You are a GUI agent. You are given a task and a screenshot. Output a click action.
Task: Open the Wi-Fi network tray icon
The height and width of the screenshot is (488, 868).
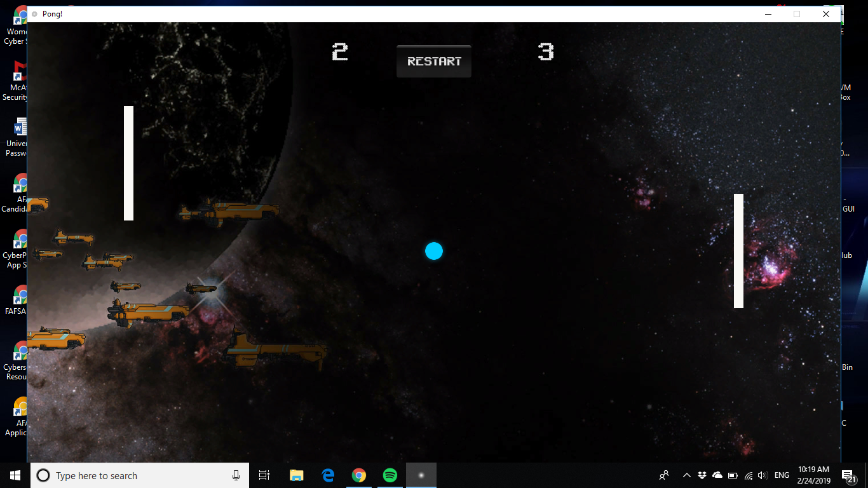tap(749, 475)
